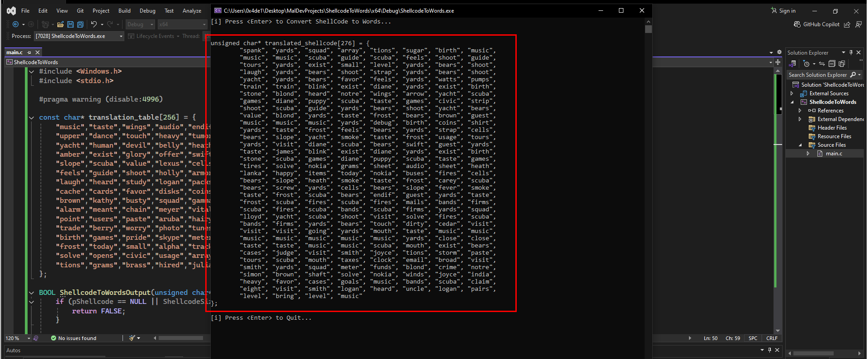This screenshot has width=868, height=359.
Task: Click the Save All double-floppy icon
Action: [80, 24]
